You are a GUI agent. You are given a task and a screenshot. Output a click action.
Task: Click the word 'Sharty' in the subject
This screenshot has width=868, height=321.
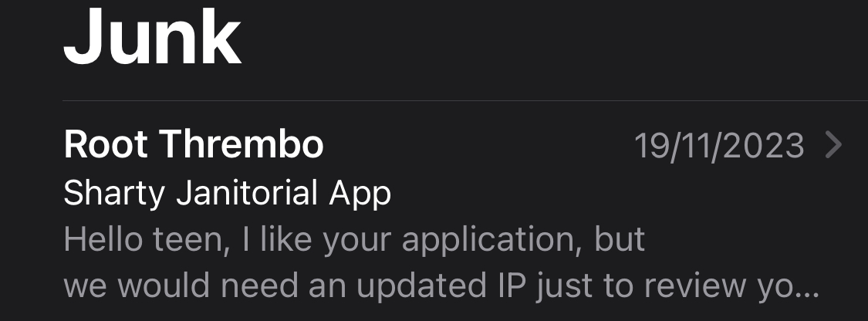[115, 194]
